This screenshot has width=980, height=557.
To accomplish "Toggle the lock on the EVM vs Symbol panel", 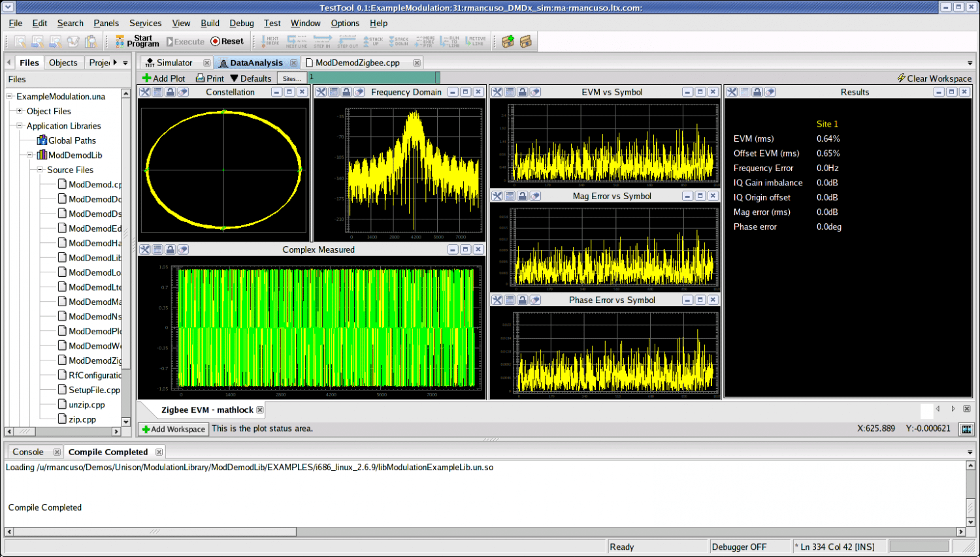I will 523,92.
